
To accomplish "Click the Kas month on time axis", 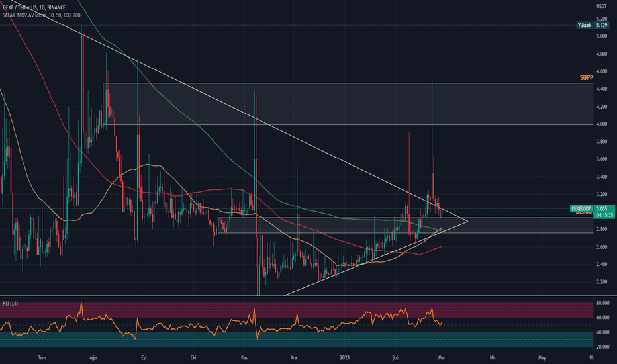I will tap(244, 357).
